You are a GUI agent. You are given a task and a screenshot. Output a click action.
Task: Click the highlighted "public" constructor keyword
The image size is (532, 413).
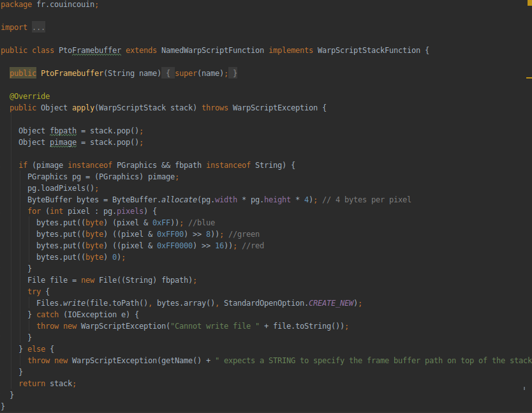coord(23,73)
